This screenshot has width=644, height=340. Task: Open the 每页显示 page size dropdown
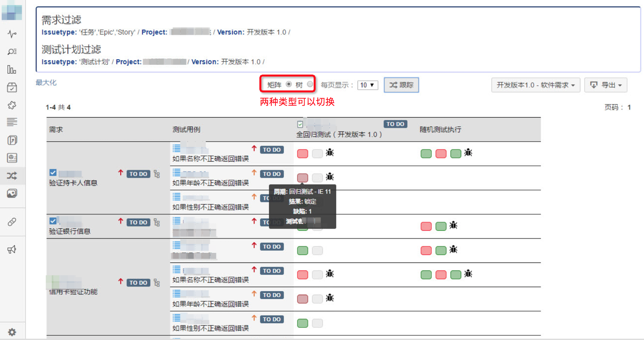click(x=367, y=85)
